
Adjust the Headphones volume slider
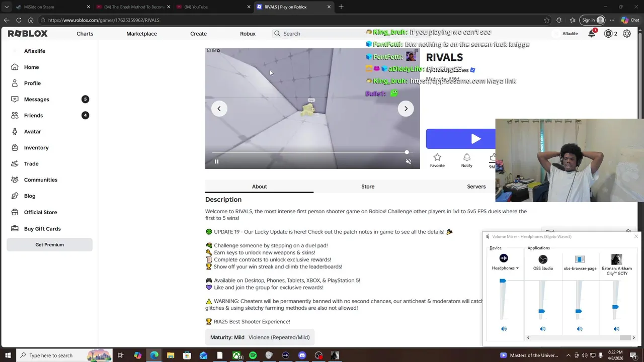(x=503, y=281)
